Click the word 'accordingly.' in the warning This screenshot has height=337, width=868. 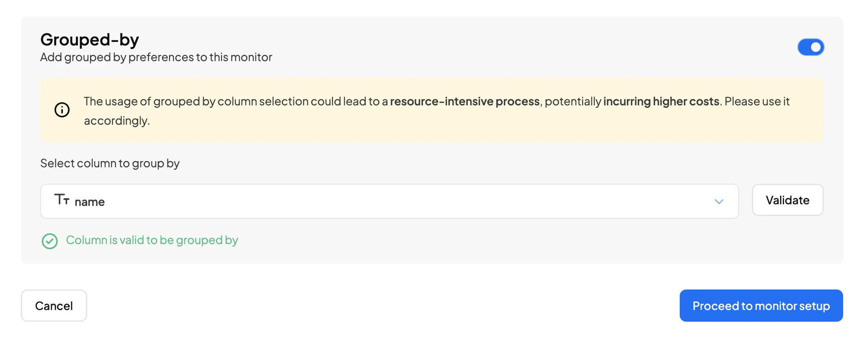point(117,121)
